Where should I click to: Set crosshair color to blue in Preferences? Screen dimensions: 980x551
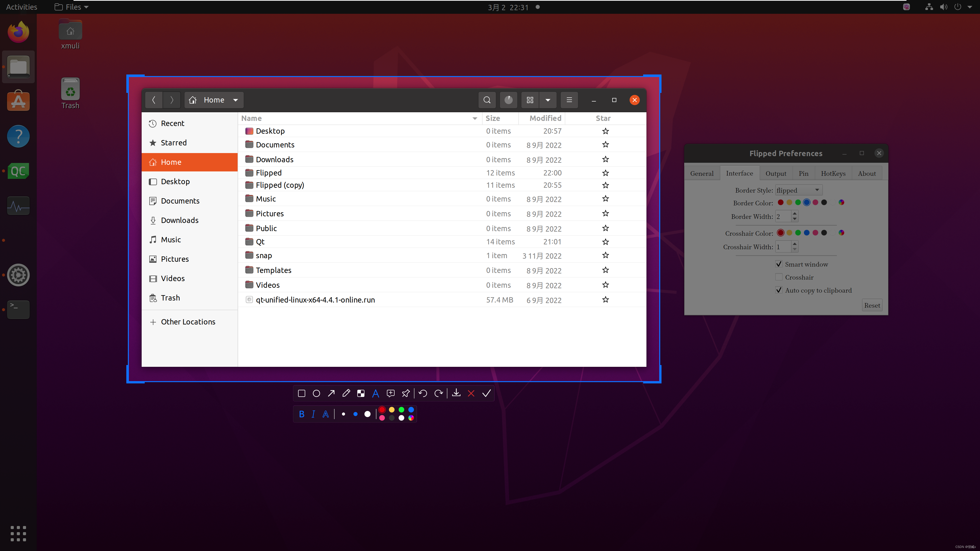806,233
